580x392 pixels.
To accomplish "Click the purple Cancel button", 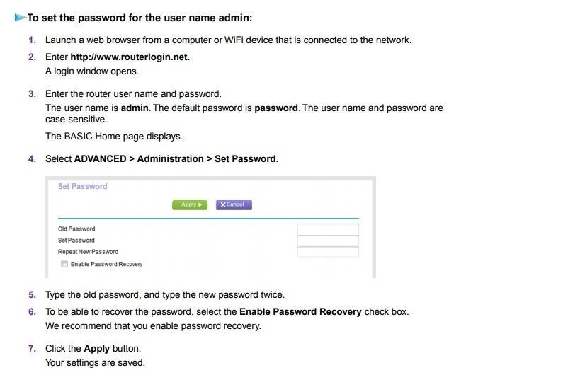I will click(x=234, y=204).
